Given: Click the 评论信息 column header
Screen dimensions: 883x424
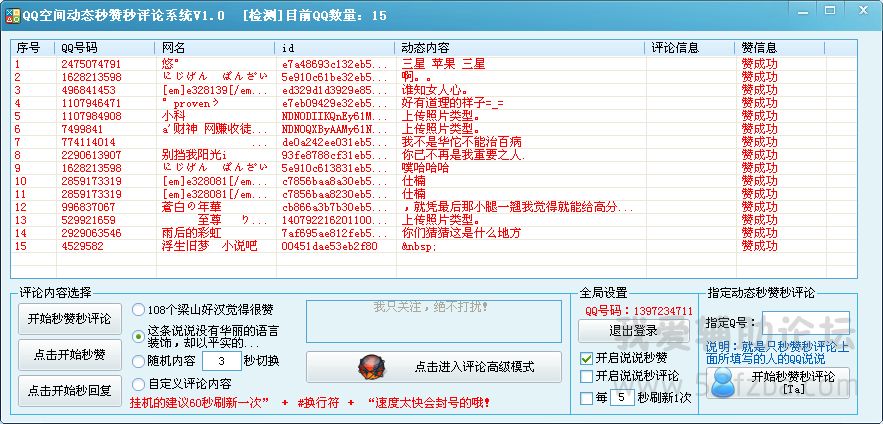Looking at the screenshot, I should [x=690, y=48].
